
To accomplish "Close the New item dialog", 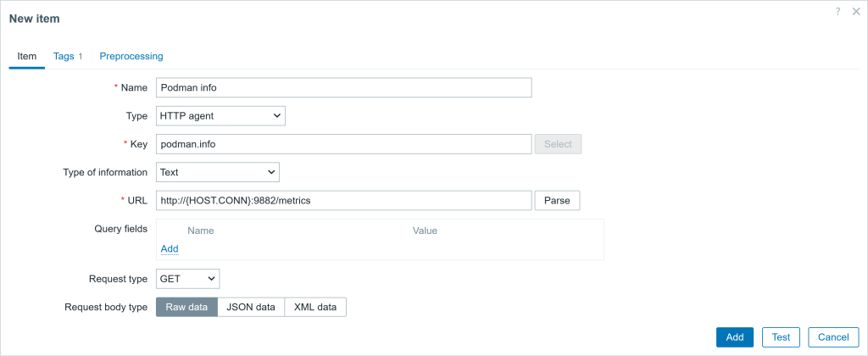I will 856,12.
